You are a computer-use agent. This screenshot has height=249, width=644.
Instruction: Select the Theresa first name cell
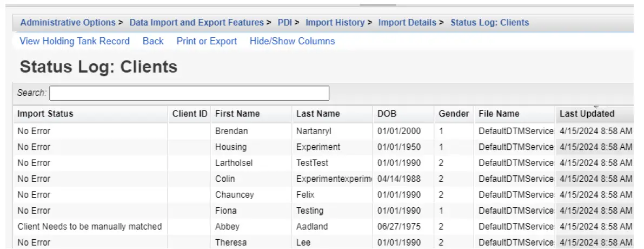[x=252, y=243]
